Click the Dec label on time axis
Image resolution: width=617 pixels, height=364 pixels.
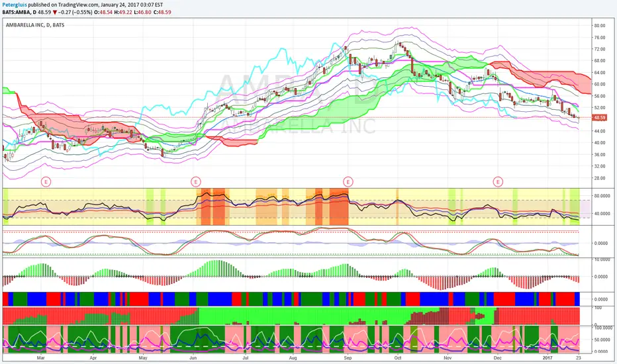point(497,358)
